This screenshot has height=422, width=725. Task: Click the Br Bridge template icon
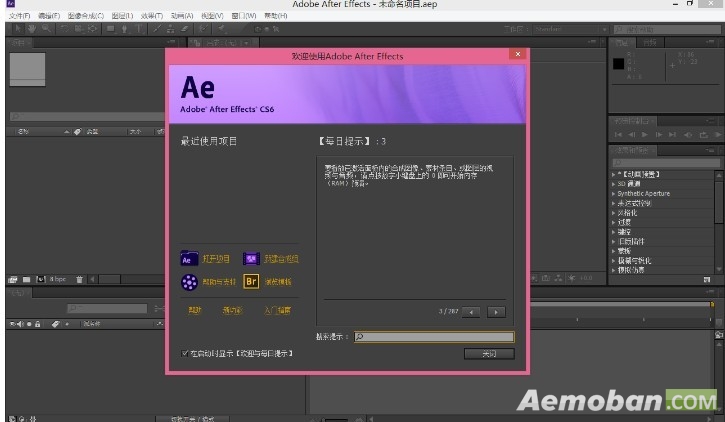[x=251, y=281]
